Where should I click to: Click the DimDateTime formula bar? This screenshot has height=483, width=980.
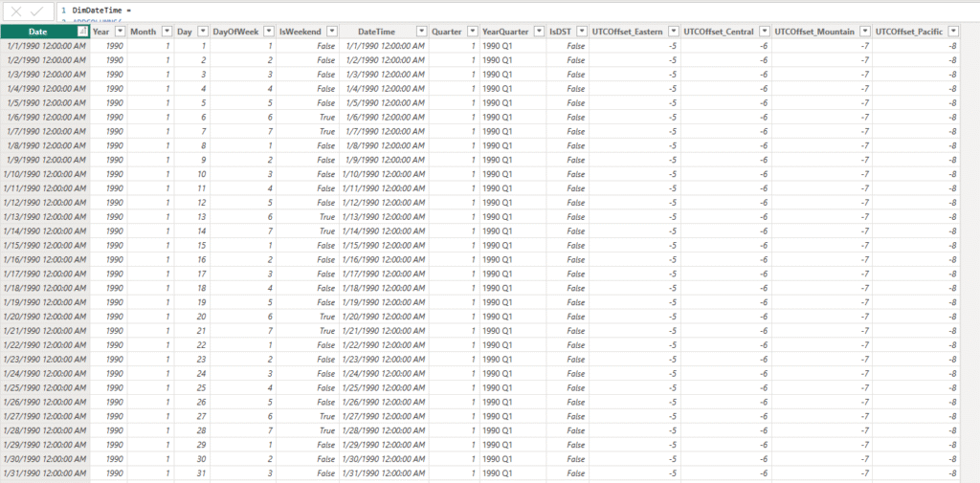point(518,11)
